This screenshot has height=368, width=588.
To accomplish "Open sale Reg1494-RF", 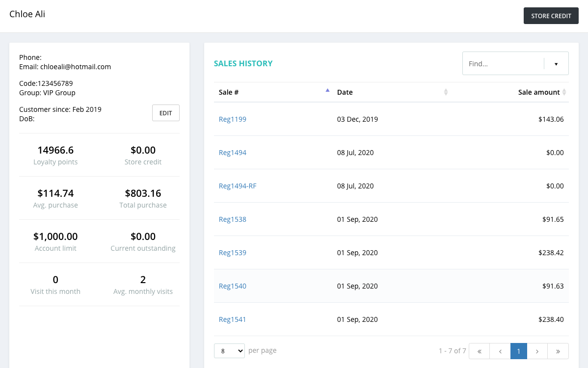I will pos(238,186).
